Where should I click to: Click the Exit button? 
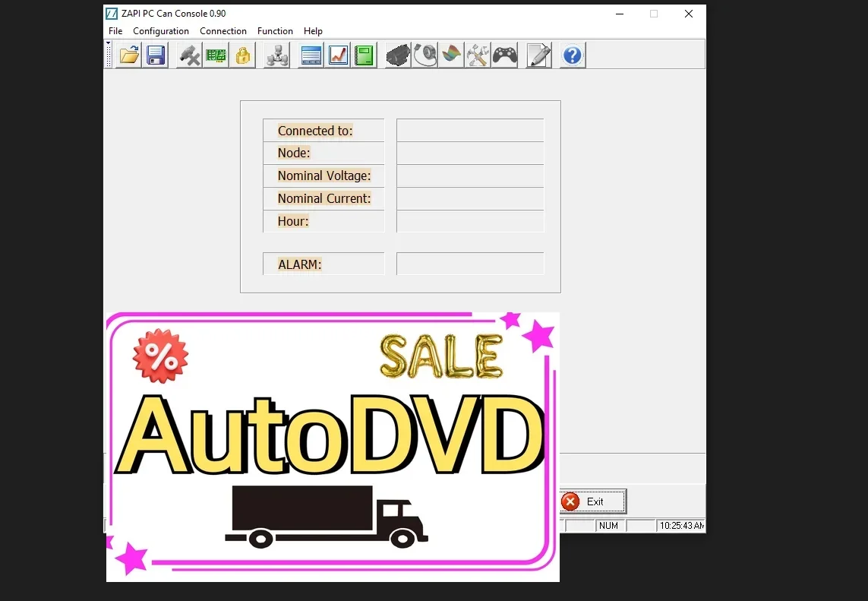click(592, 501)
